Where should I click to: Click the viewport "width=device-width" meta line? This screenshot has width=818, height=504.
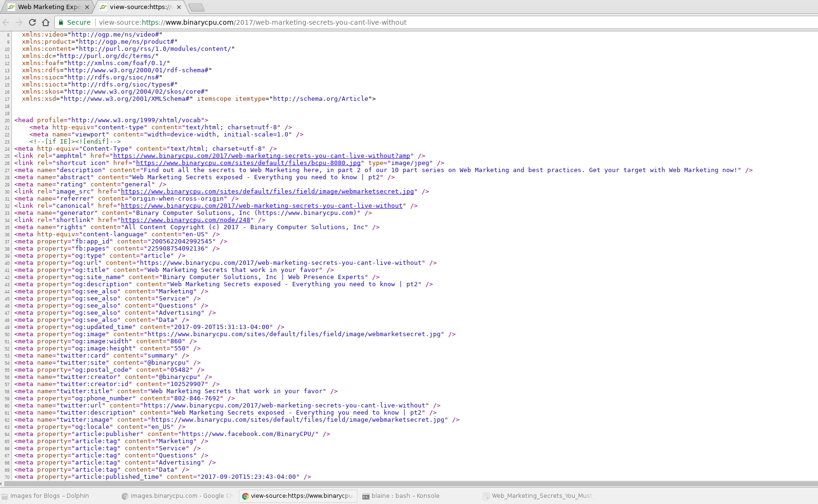(x=167, y=135)
